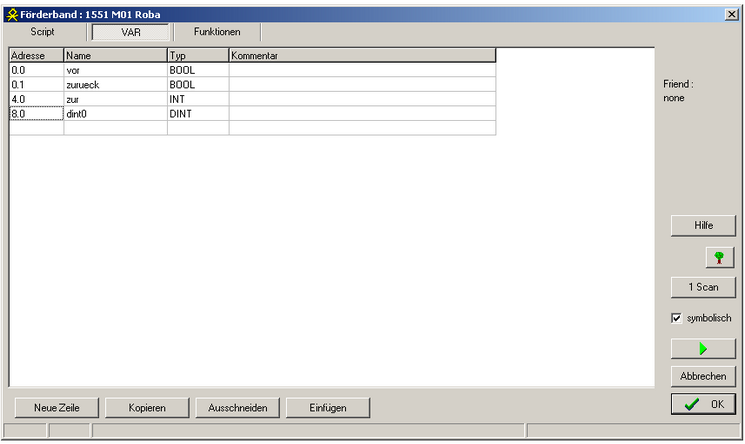Select the VAR tab
This screenshot has height=444, width=745.
click(x=131, y=32)
